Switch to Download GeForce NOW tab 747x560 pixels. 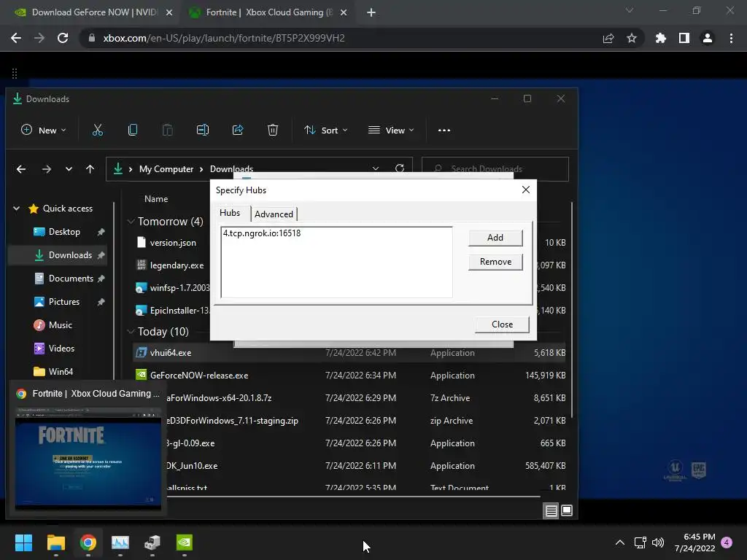point(93,12)
